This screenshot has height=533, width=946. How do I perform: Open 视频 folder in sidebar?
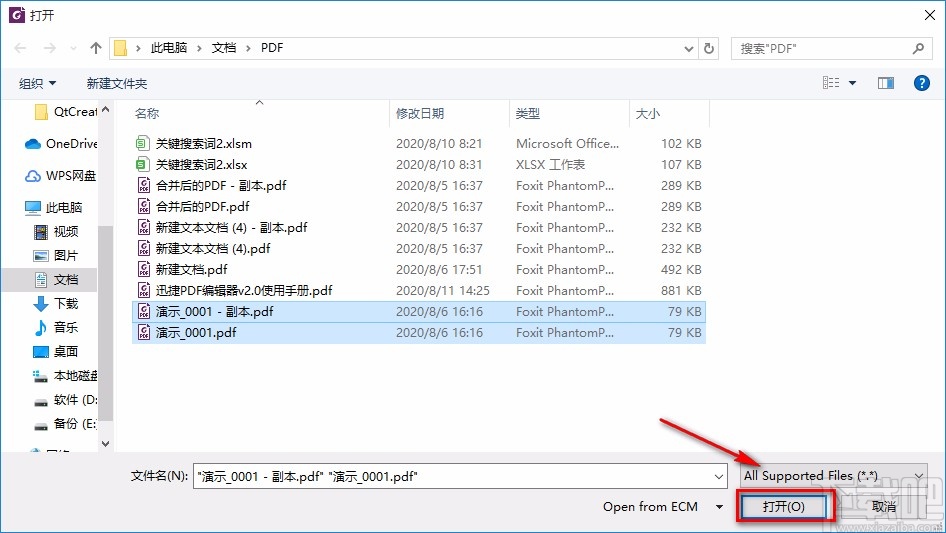point(56,231)
